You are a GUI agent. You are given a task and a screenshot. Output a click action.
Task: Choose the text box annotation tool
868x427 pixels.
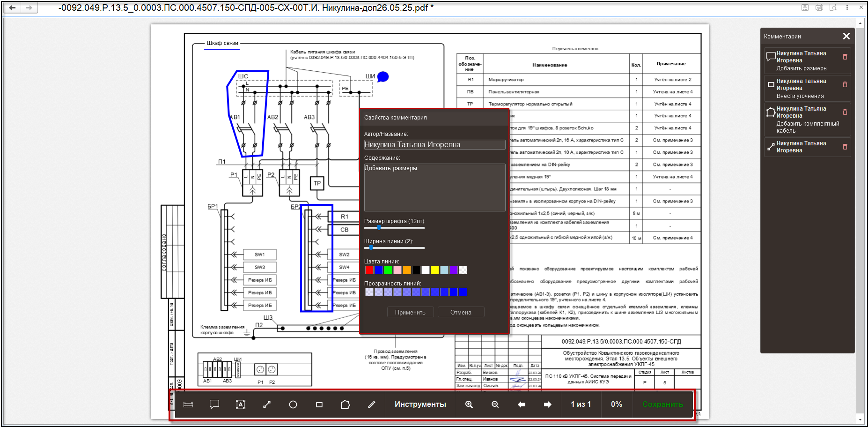coord(241,405)
